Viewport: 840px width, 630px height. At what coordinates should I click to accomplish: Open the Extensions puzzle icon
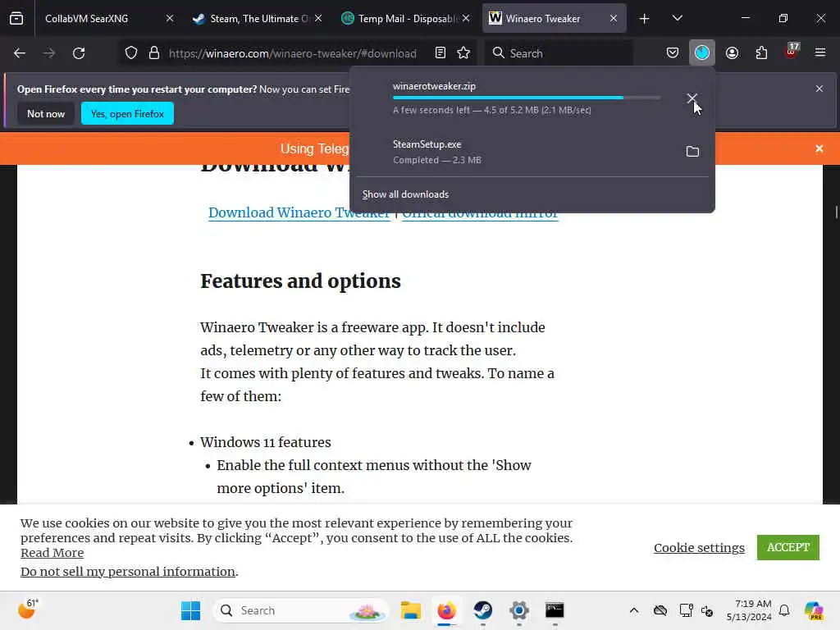point(761,53)
